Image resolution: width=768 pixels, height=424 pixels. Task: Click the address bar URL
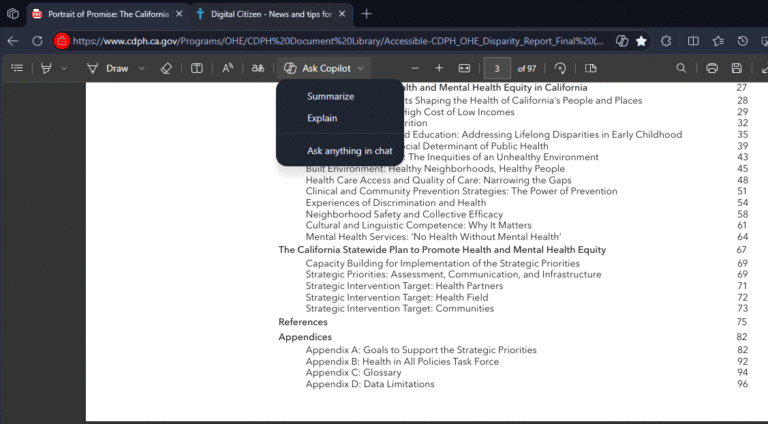tap(338, 41)
